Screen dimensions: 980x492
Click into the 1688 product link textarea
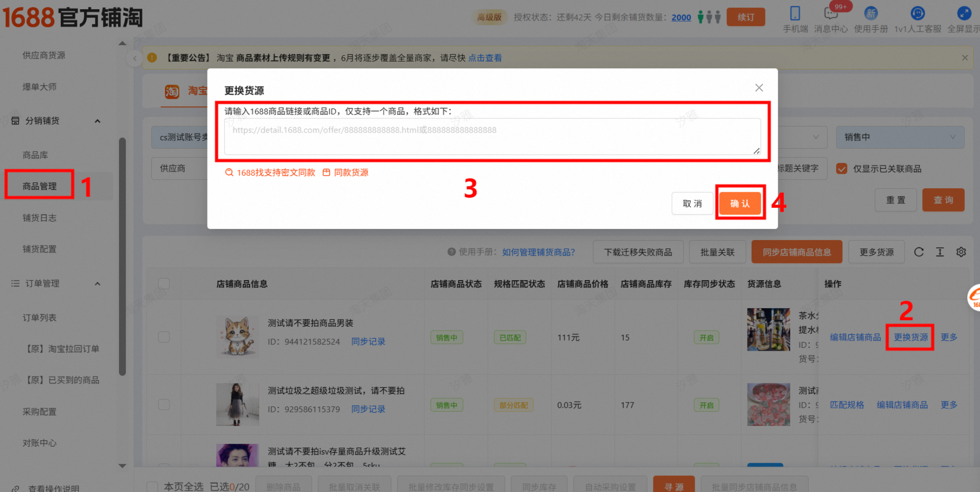click(x=492, y=136)
